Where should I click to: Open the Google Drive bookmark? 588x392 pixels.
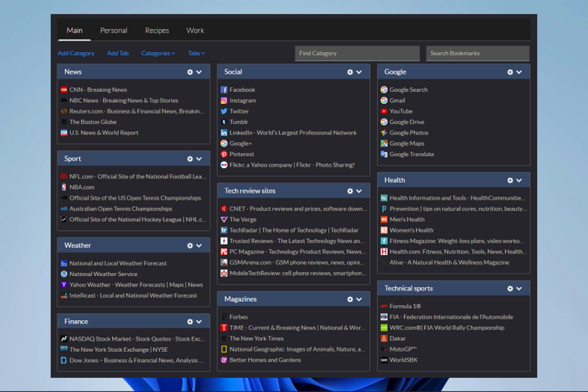coord(407,122)
